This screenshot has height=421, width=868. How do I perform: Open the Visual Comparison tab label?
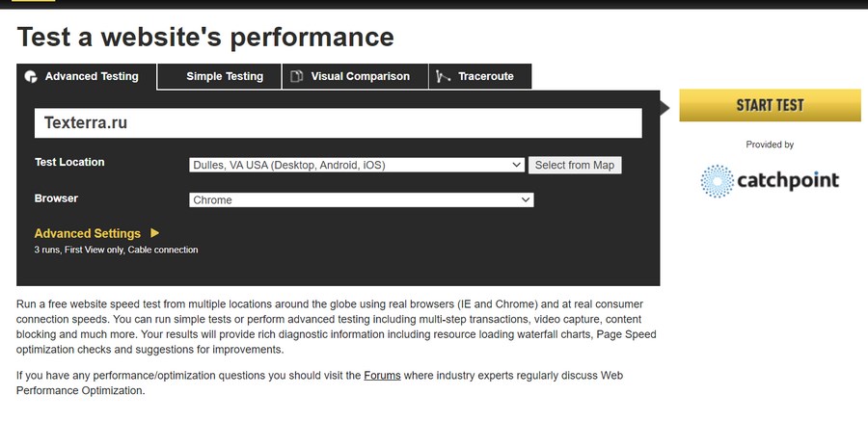point(360,76)
